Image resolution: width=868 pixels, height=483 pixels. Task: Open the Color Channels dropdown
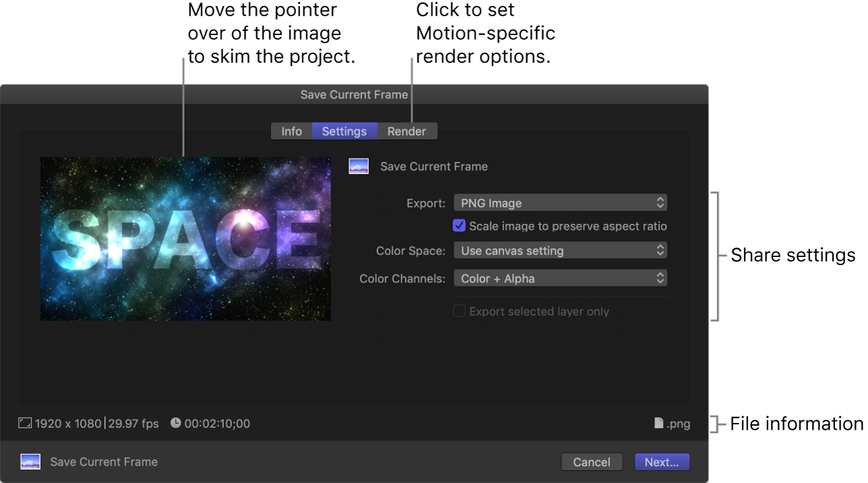coord(560,278)
